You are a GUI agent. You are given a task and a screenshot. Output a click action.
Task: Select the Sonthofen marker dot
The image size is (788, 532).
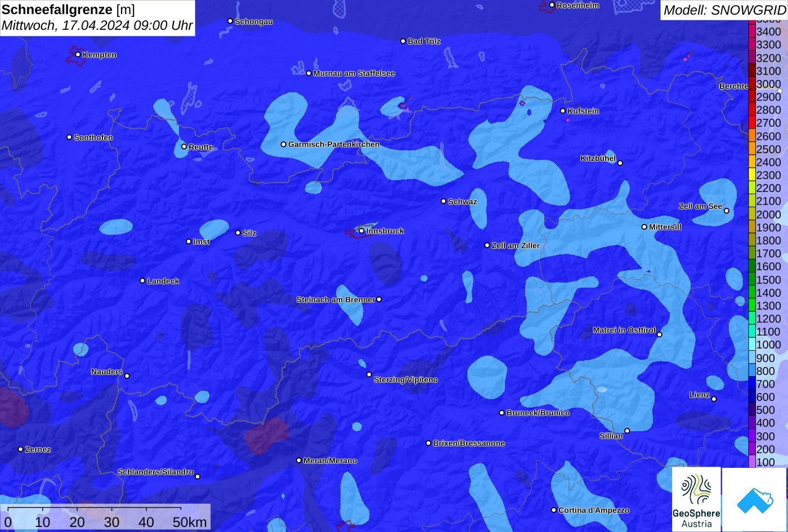coord(69,137)
